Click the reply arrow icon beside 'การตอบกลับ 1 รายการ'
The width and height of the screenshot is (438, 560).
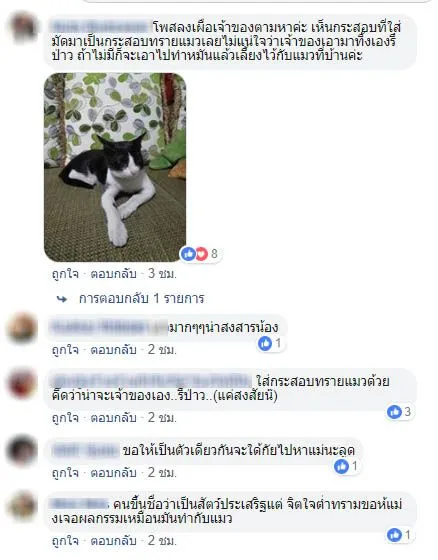point(62,299)
